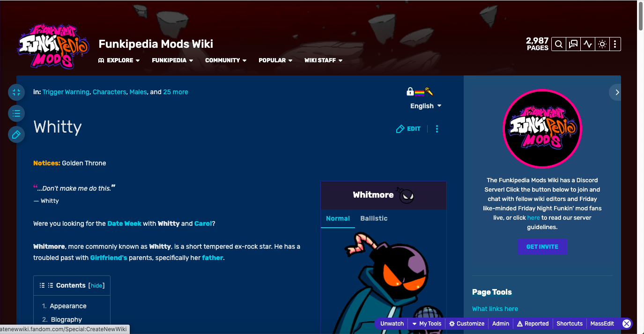Jump to Appearance in Contents

click(x=68, y=306)
